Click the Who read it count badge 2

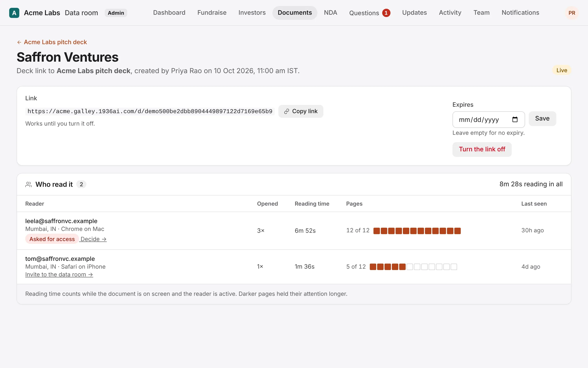[x=81, y=184]
